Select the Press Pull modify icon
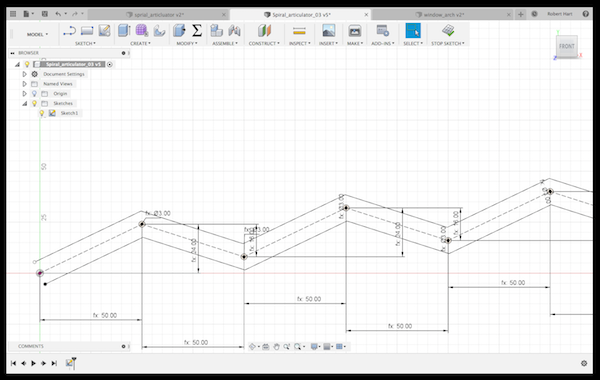 click(179, 31)
